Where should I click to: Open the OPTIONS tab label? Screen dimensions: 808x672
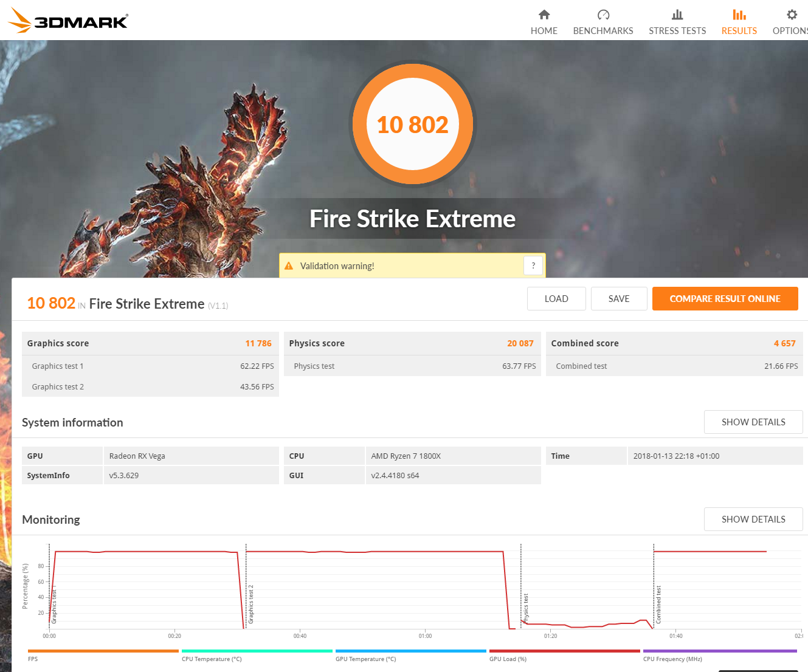[790, 31]
